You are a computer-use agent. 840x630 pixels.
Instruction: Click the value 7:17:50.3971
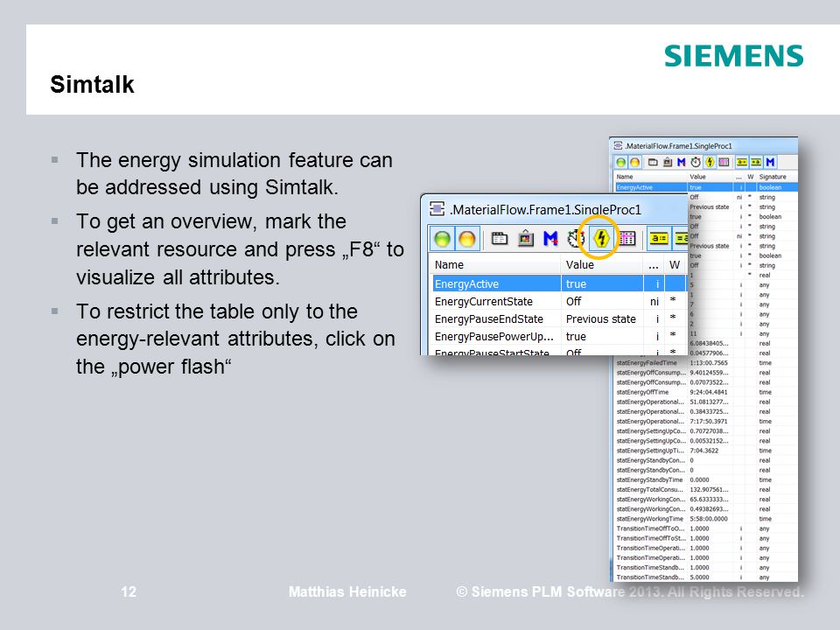pos(709,422)
